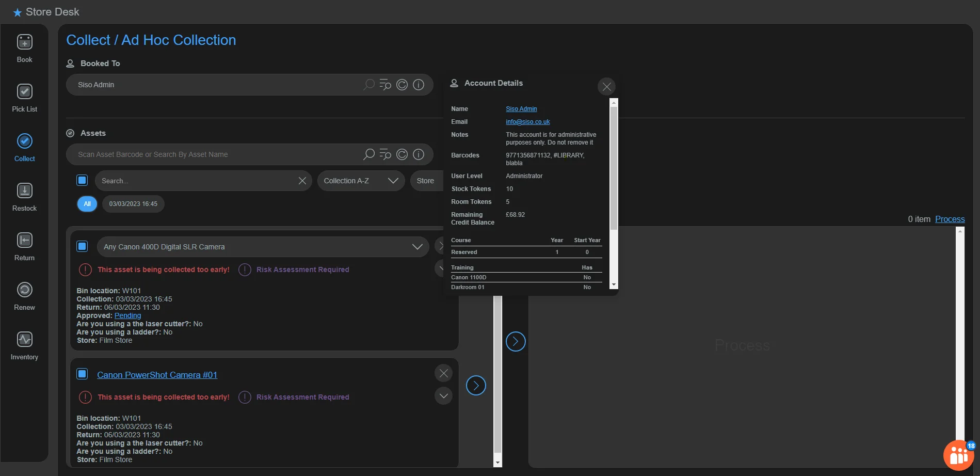The height and width of the screenshot is (476, 980).
Task: Select the All filter tab
Action: click(87, 204)
